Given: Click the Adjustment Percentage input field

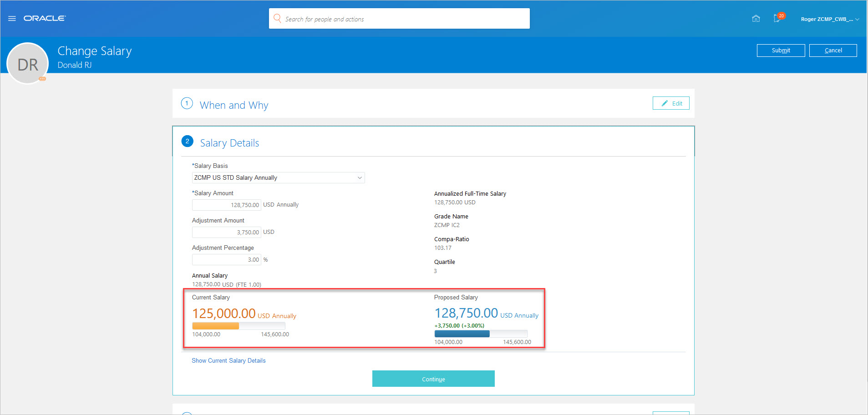Looking at the screenshot, I should pos(227,259).
